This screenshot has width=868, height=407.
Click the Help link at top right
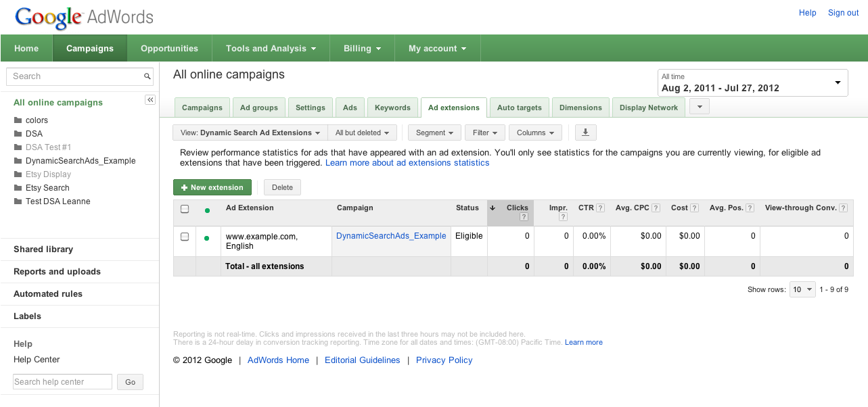(808, 13)
